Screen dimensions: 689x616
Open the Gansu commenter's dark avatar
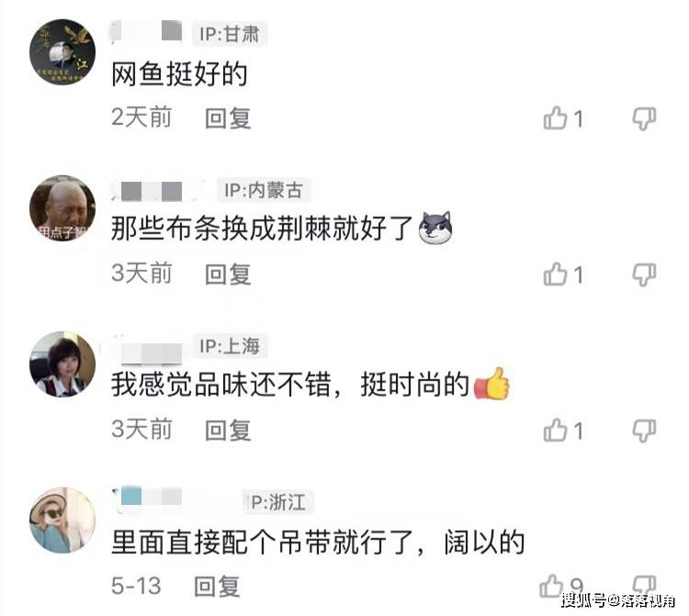click(62, 52)
